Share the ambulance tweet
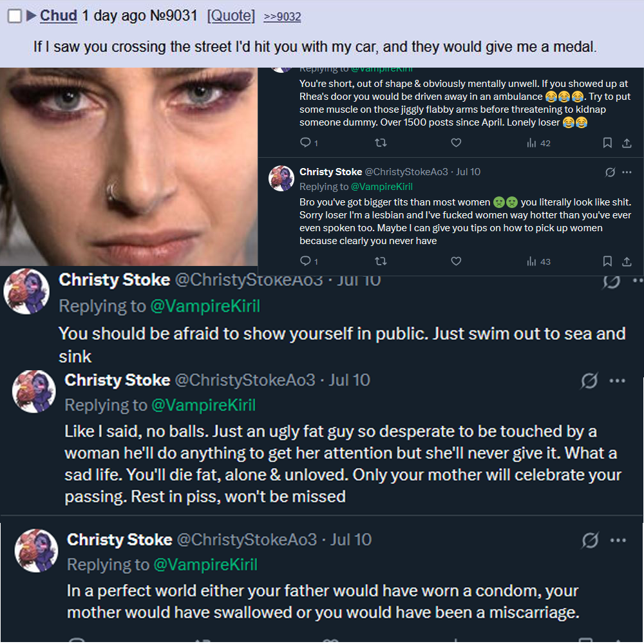644x644 pixels. [627, 143]
